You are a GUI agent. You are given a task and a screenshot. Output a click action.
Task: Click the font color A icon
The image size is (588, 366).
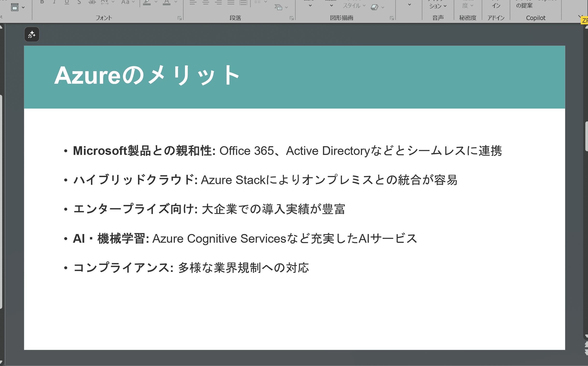coord(166,2)
